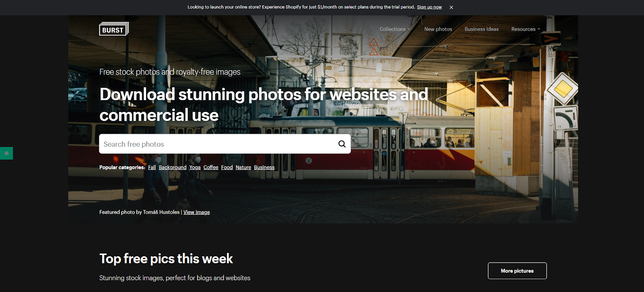This screenshot has height=292, width=644.
Task: Open the View image link
Action: point(196,212)
